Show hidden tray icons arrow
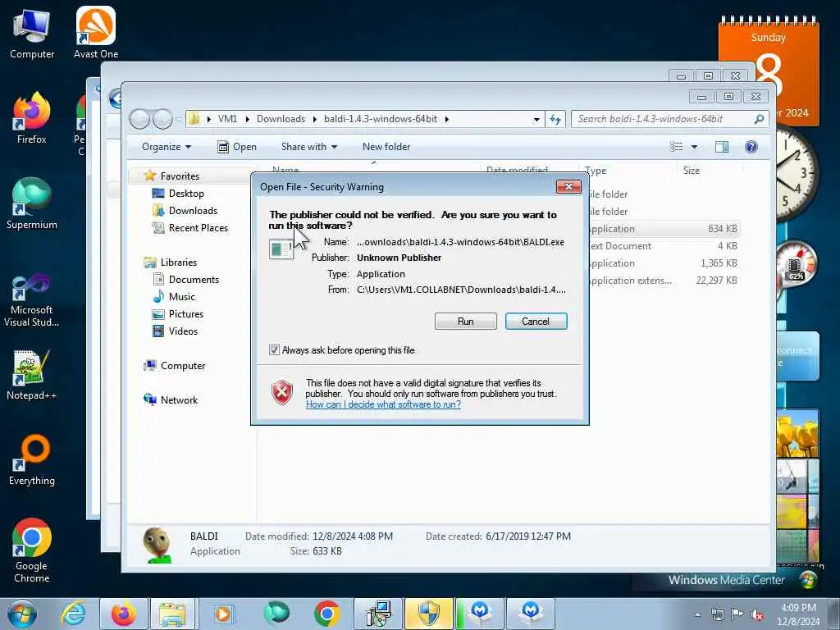The width and height of the screenshot is (840, 630). [x=697, y=614]
